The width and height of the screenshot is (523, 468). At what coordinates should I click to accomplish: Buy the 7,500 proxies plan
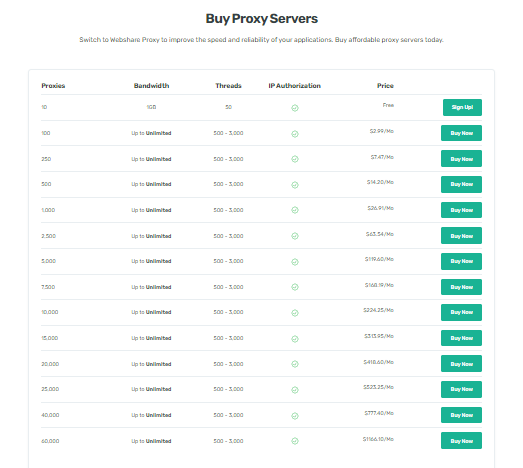461,287
